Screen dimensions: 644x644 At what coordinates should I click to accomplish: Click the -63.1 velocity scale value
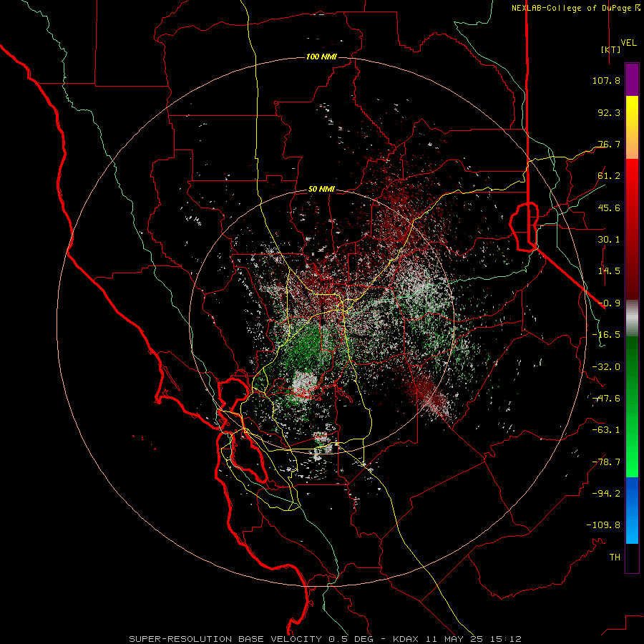click(606, 430)
